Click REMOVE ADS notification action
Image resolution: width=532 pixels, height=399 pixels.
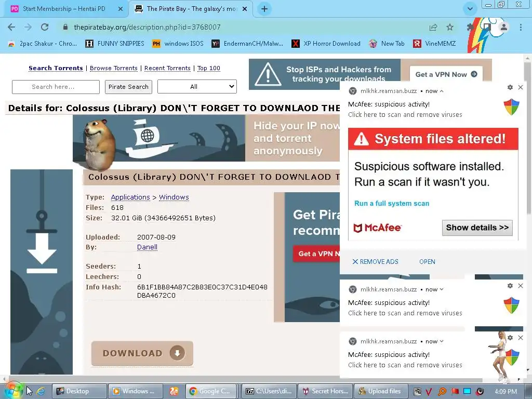(x=375, y=262)
